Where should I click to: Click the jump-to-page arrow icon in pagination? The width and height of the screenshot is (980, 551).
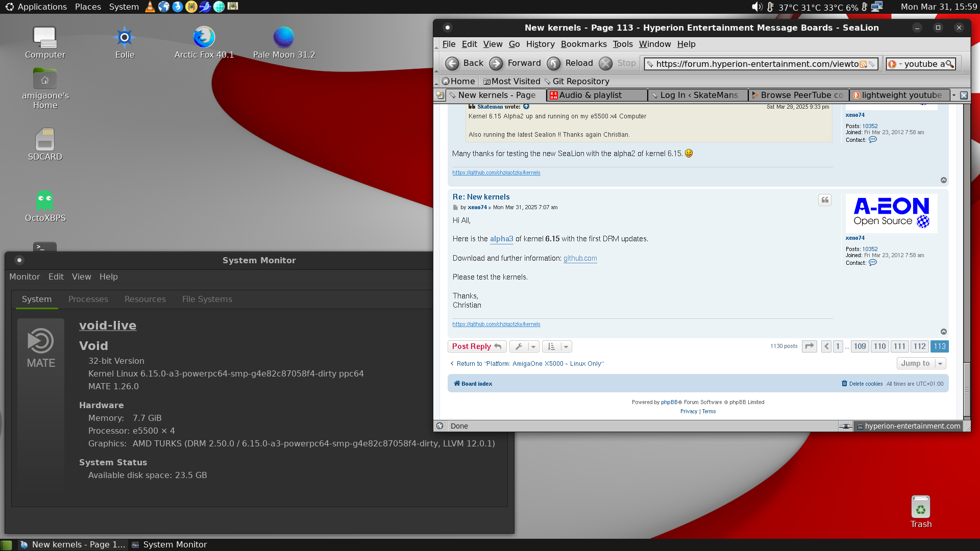810,346
